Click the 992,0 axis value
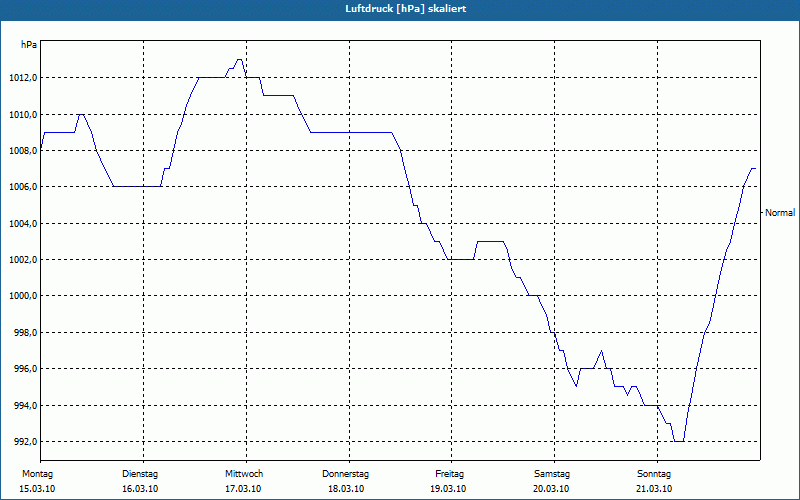Screen dimensions: 800x500 tap(26, 442)
